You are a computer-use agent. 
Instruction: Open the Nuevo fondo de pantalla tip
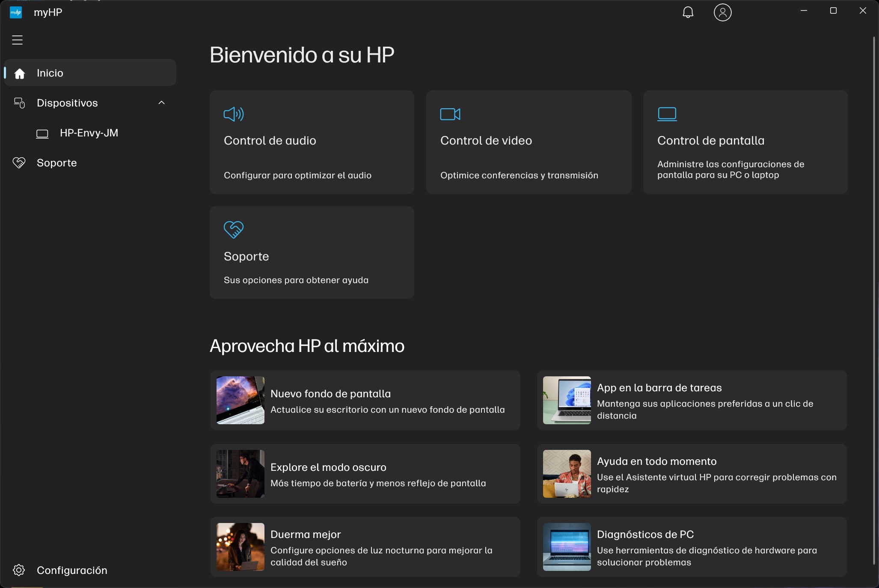point(365,400)
